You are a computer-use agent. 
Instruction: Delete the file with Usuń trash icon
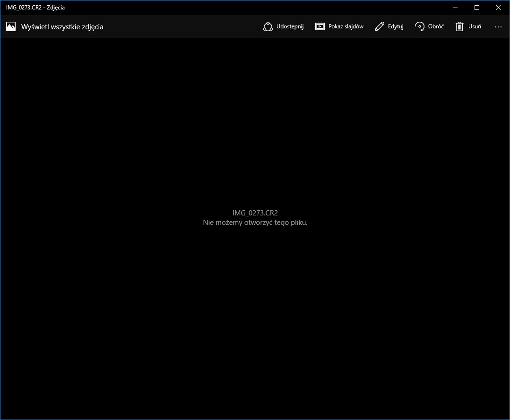pos(459,26)
